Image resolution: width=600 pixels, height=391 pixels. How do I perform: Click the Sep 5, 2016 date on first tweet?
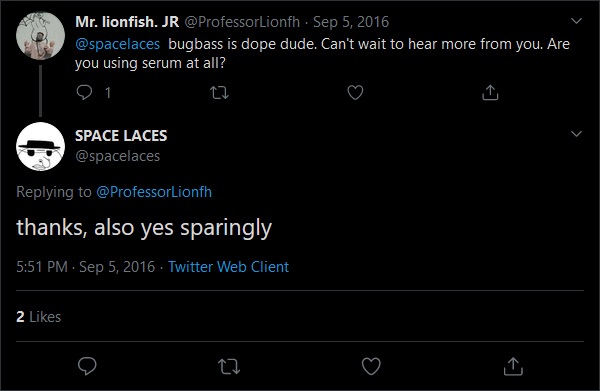(351, 22)
